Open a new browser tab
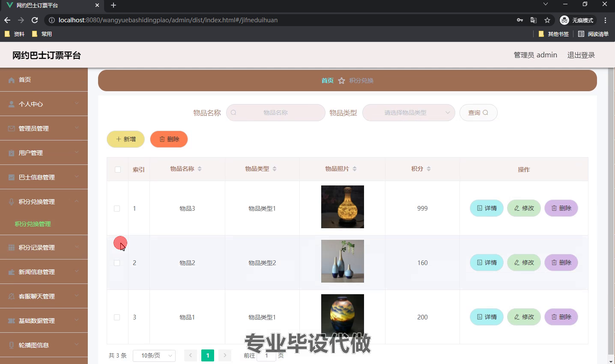This screenshot has height=364, width=615. 113,5
